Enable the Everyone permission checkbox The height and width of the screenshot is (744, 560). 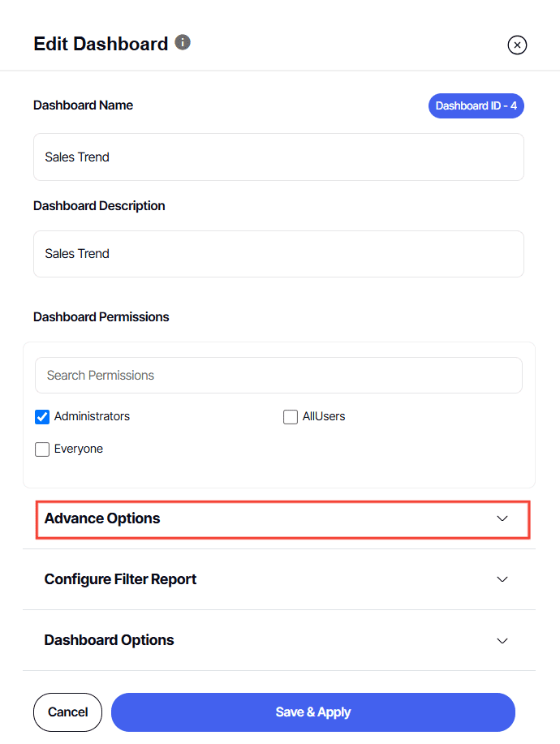click(41, 449)
